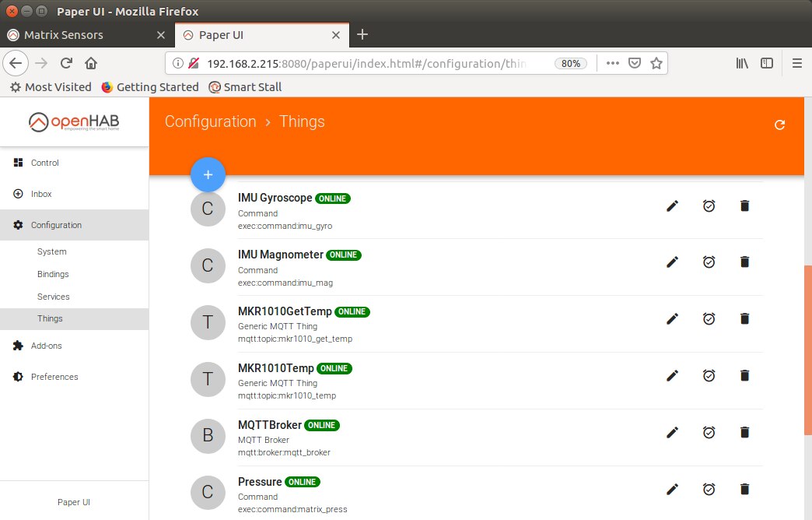Open the MKR1010Temp clock icon

tap(709, 375)
